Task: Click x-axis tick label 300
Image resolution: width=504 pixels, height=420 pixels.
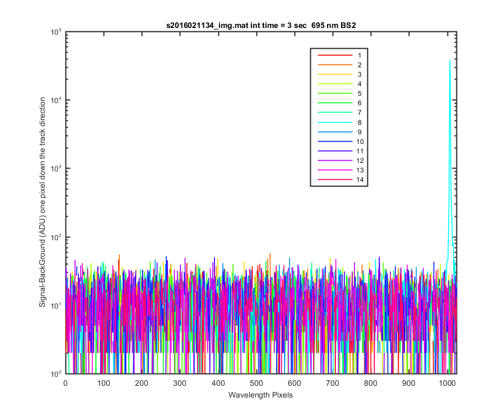Action: point(180,384)
